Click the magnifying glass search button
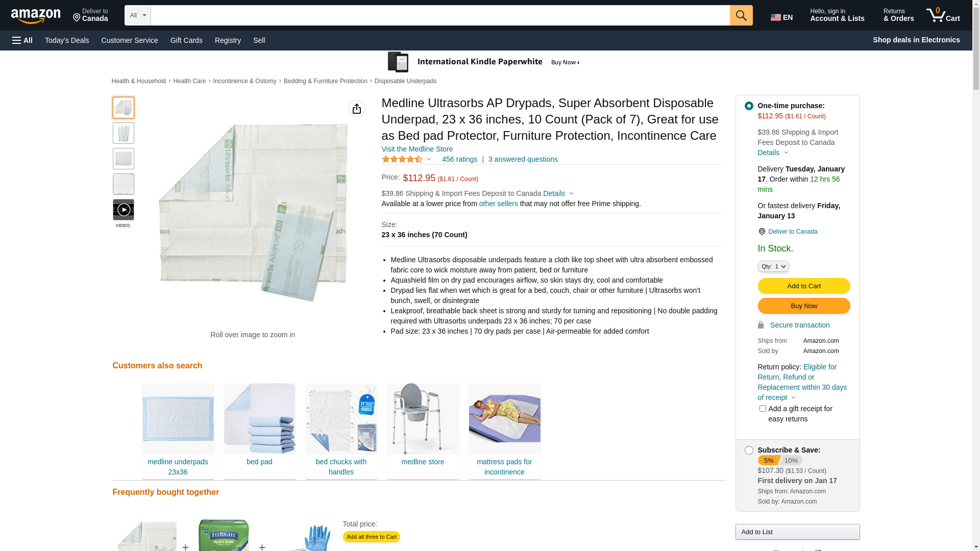 [741, 15]
